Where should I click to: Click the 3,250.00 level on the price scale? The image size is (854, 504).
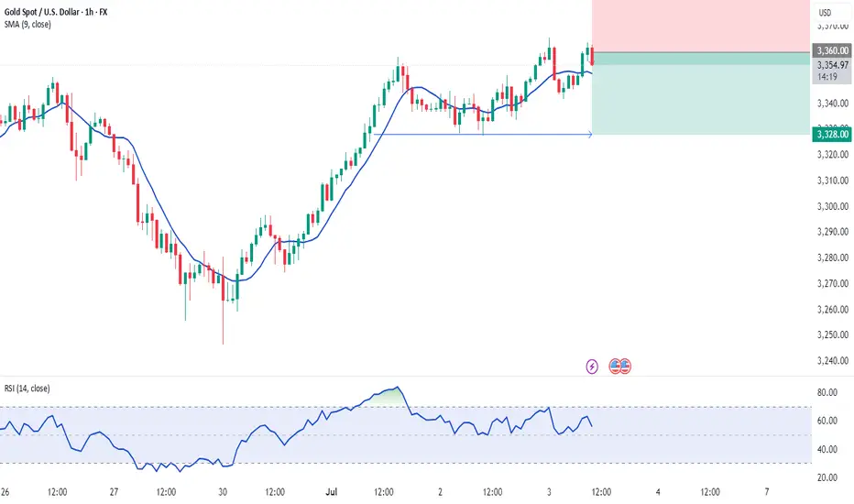[833, 334]
